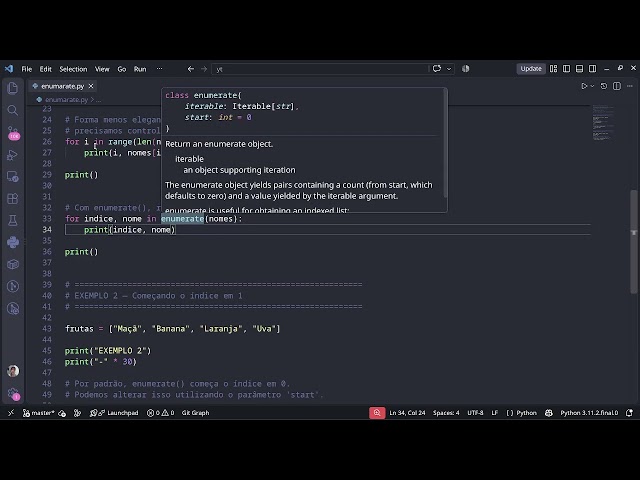Open the Run menu
The width and height of the screenshot is (640, 480).
pos(140,69)
